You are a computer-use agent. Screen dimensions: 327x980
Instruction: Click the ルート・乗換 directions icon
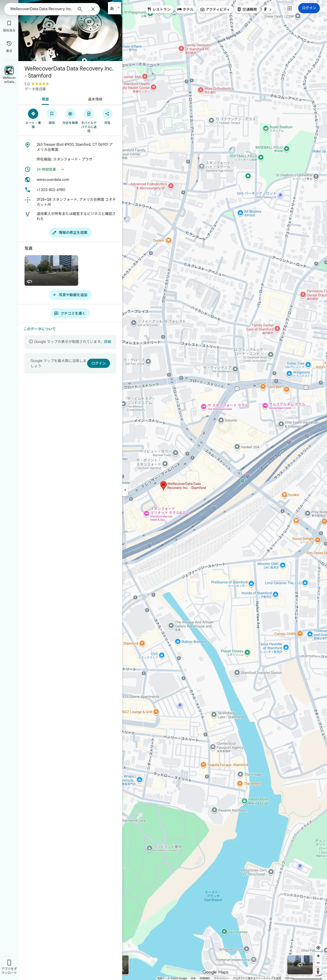tap(33, 113)
